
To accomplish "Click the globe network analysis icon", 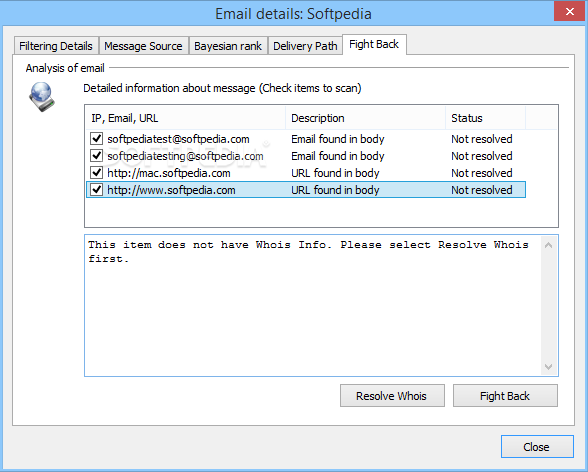I will pos(42,97).
